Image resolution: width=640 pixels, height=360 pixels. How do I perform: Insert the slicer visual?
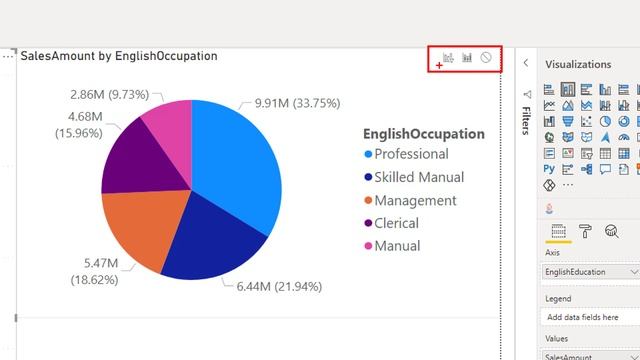click(x=586, y=153)
